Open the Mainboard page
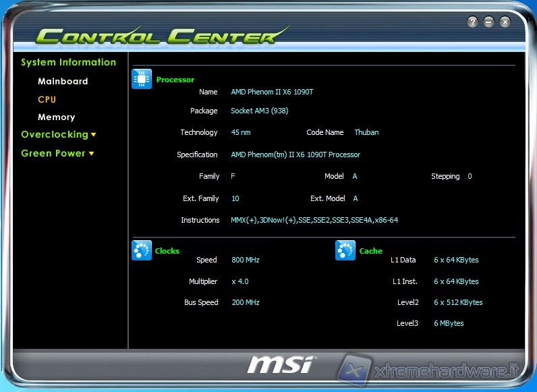 point(63,81)
